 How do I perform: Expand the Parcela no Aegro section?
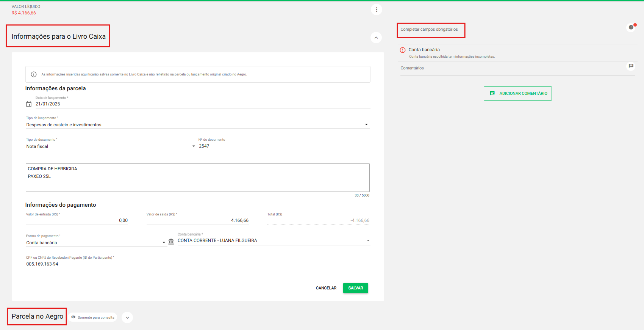[x=127, y=317]
